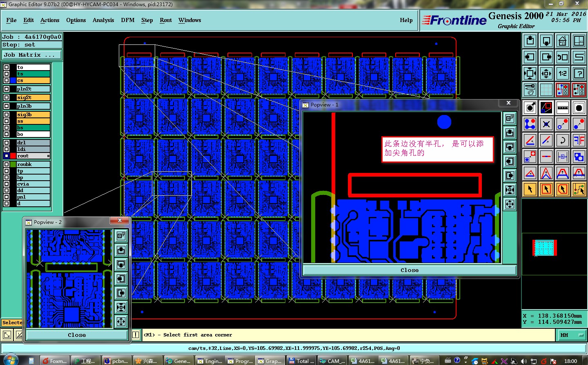The image size is (588, 365).
Task: Click the X-cross delete tool icon
Action: click(546, 124)
